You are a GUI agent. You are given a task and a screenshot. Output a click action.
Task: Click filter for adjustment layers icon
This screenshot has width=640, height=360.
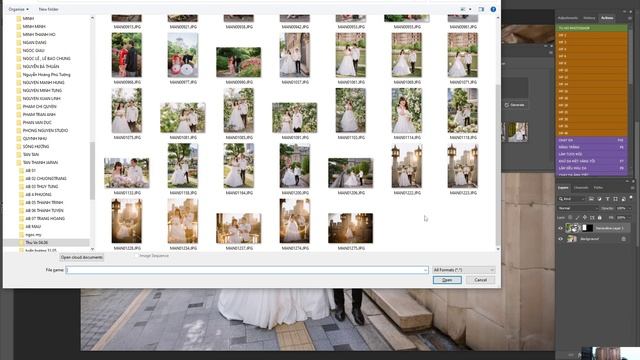(599, 199)
